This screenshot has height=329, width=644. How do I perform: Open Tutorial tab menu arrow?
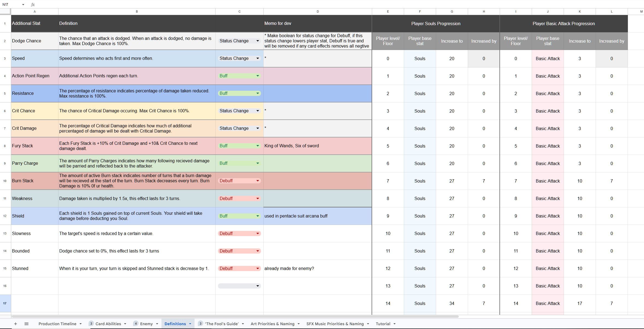click(x=395, y=324)
